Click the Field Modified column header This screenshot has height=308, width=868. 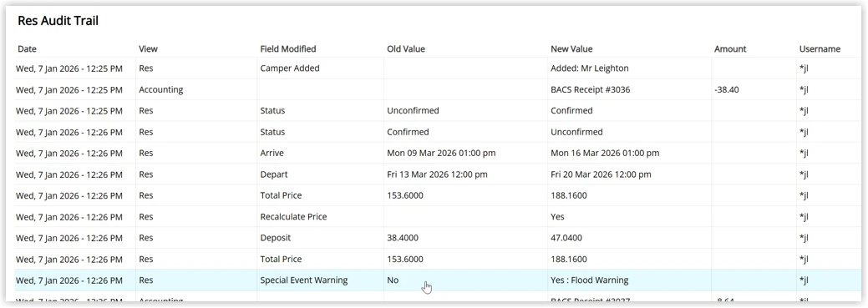(288, 48)
